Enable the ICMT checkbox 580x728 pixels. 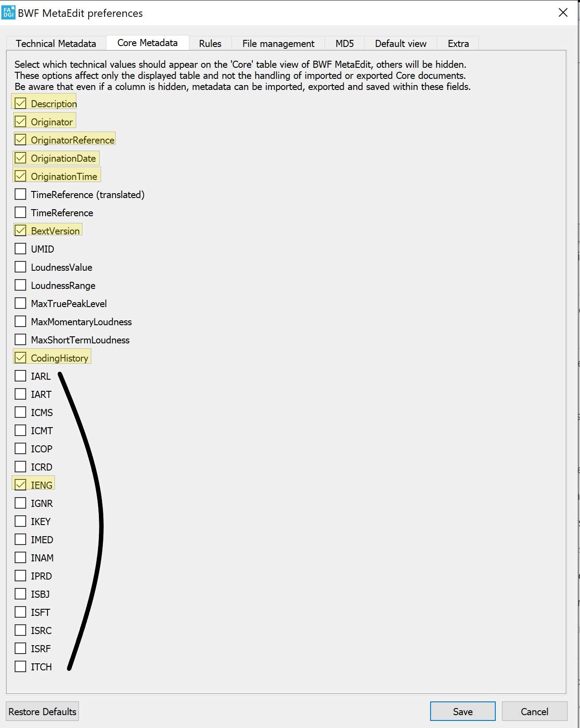pos(20,430)
